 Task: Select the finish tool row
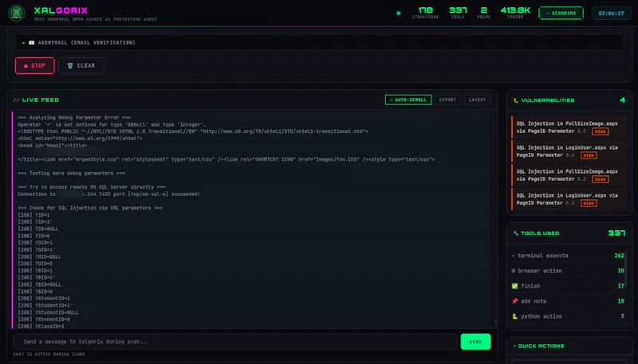pyautogui.click(x=567, y=286)
